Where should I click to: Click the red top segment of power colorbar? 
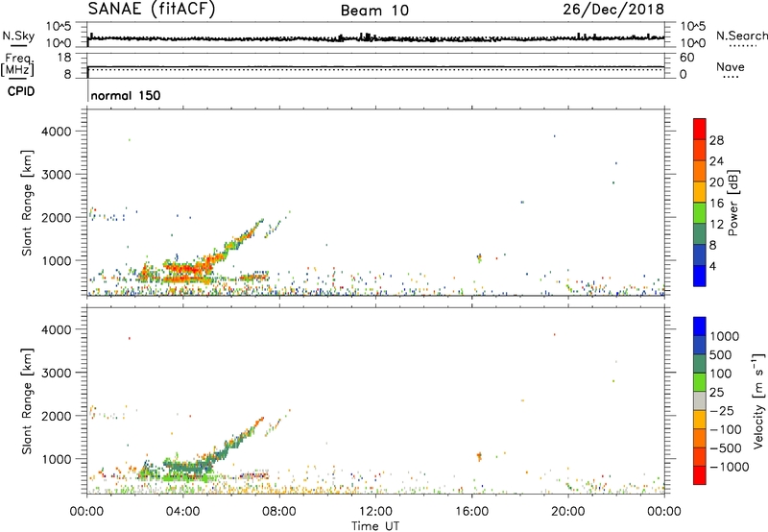[700, 130]
